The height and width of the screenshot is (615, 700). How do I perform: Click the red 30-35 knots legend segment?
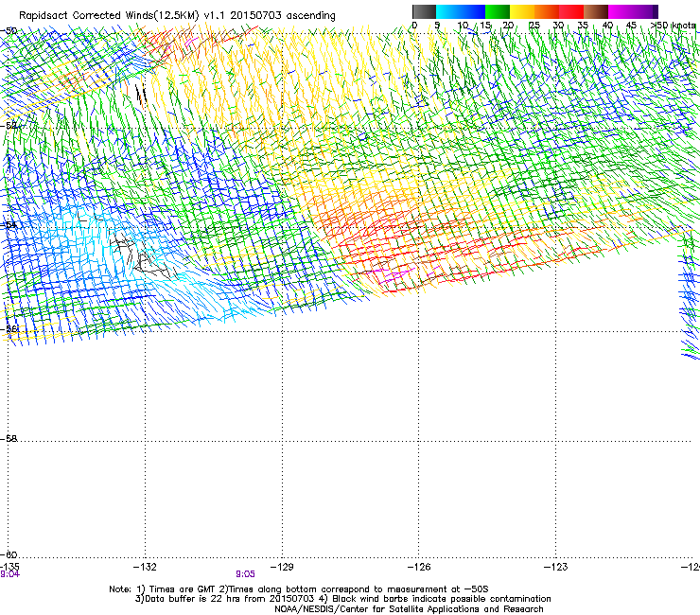click(571, 11)
